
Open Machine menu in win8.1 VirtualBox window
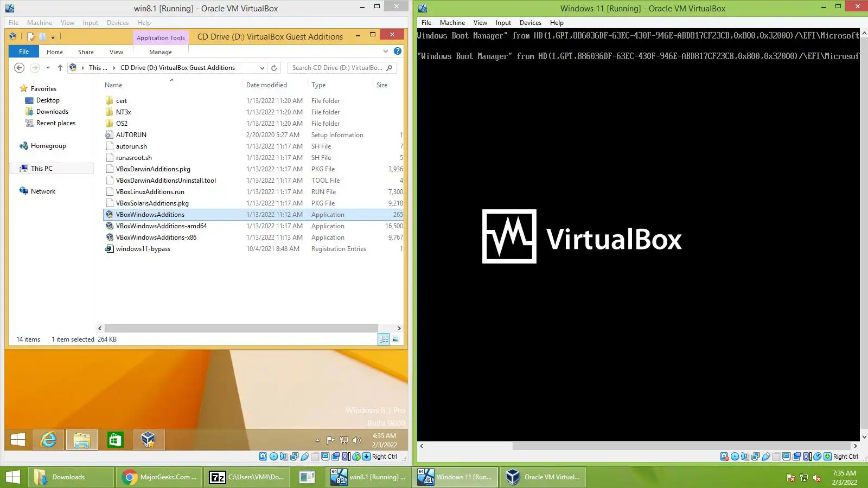pos(40,23)
